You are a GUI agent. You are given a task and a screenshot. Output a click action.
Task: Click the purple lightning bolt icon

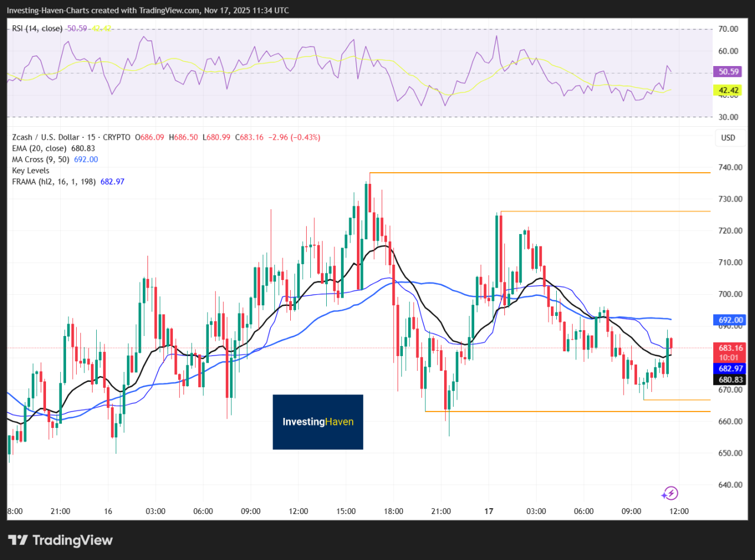(670, 493)
